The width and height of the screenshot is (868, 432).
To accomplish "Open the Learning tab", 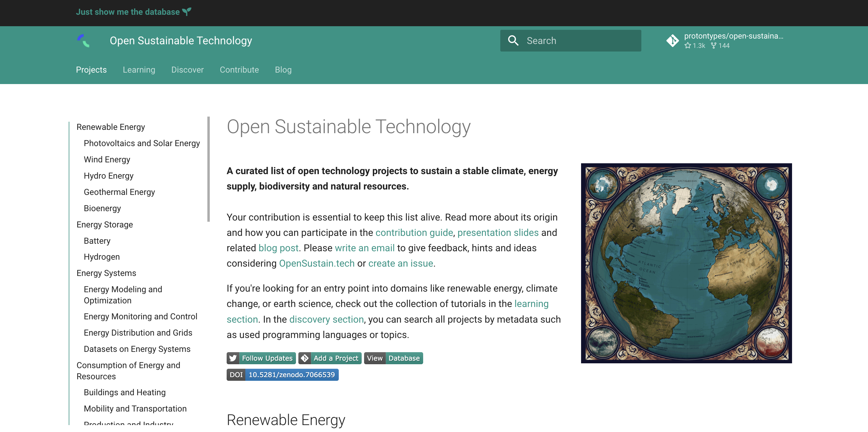I will (139, 70).
